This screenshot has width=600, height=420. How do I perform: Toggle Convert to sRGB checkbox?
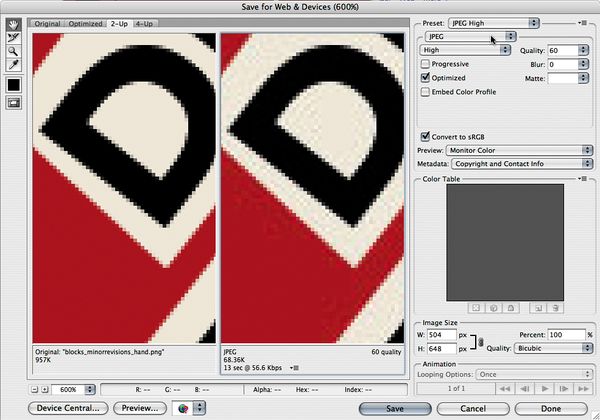point(426,136)
